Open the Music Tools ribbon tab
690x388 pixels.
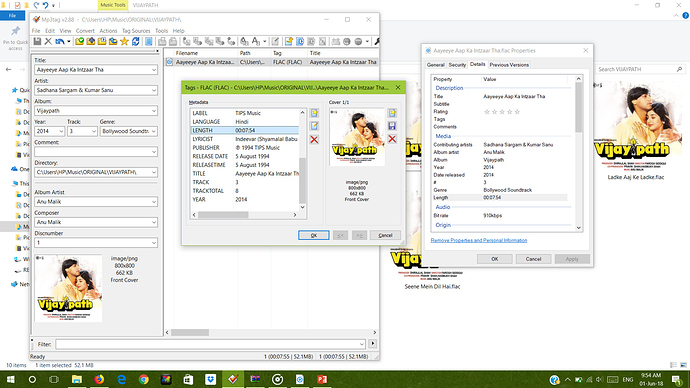point(113,5)
